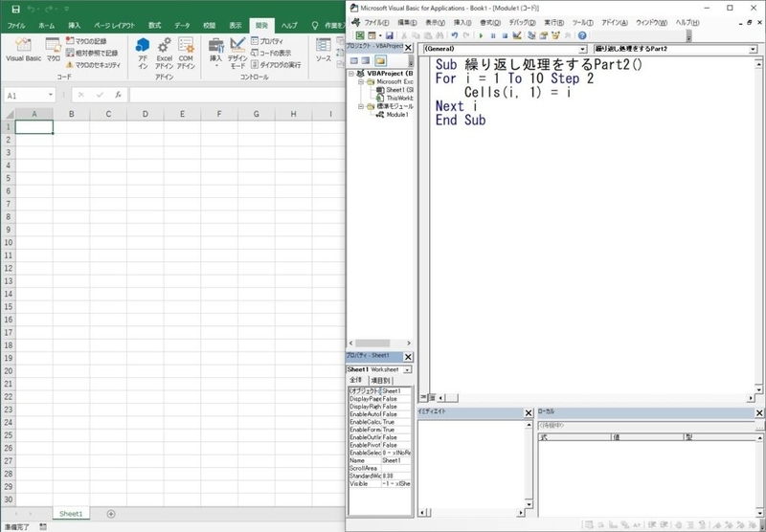Click the Reset stop icon in VBA toolbar
The height and width of the screenshot is (532, 766).
point(505,35)
